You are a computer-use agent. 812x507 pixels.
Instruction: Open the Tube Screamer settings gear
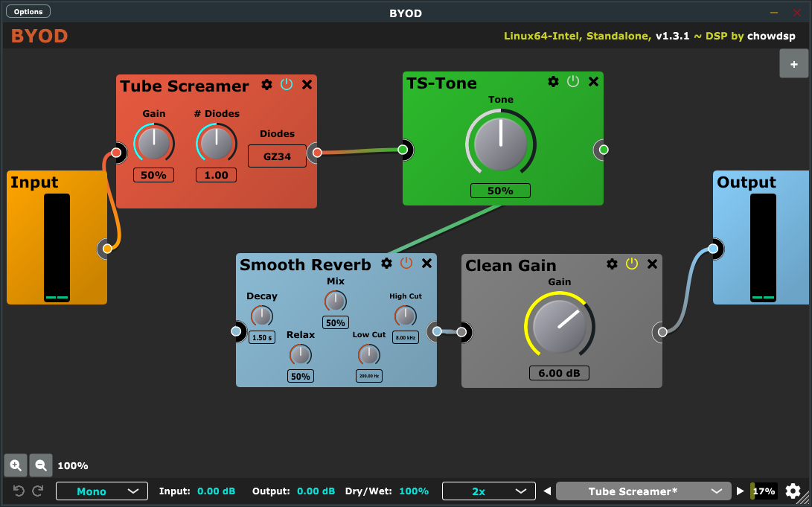click(266, 85)
